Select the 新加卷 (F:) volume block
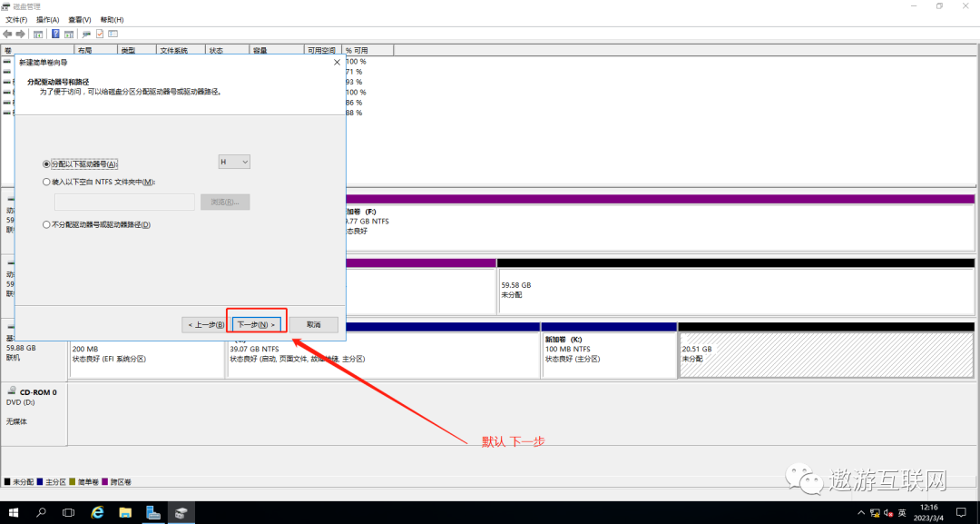 [660, 222]
